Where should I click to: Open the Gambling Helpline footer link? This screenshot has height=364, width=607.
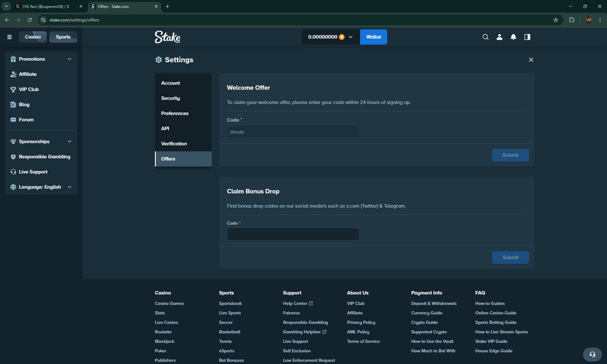[x=305, y=332]
